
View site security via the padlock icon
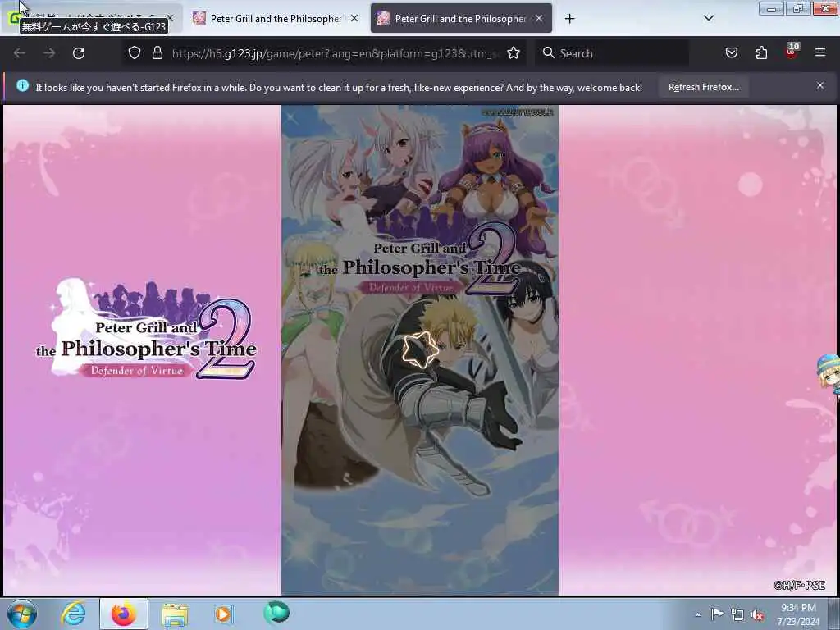[157, 52]
